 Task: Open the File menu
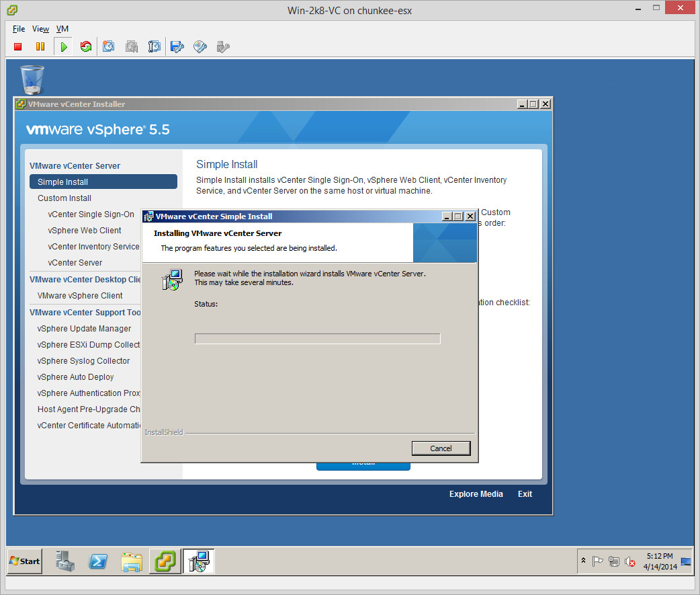[x=19, y=29]
